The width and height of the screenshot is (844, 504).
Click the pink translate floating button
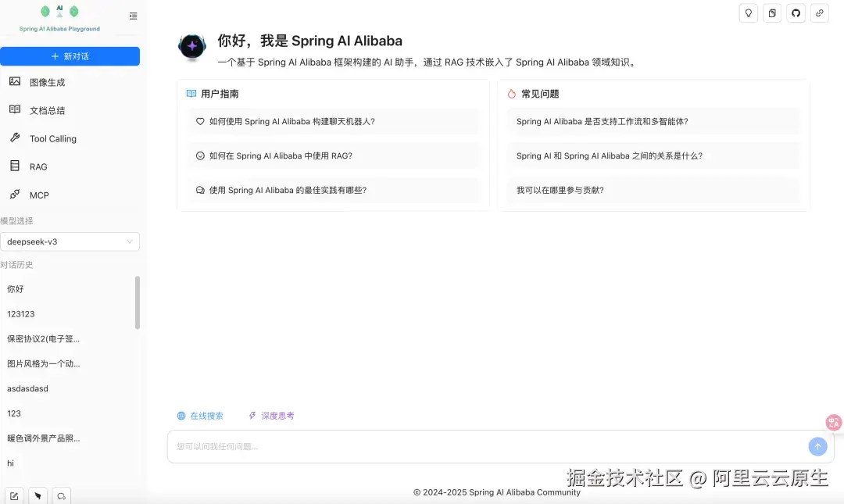pos(834,423)
